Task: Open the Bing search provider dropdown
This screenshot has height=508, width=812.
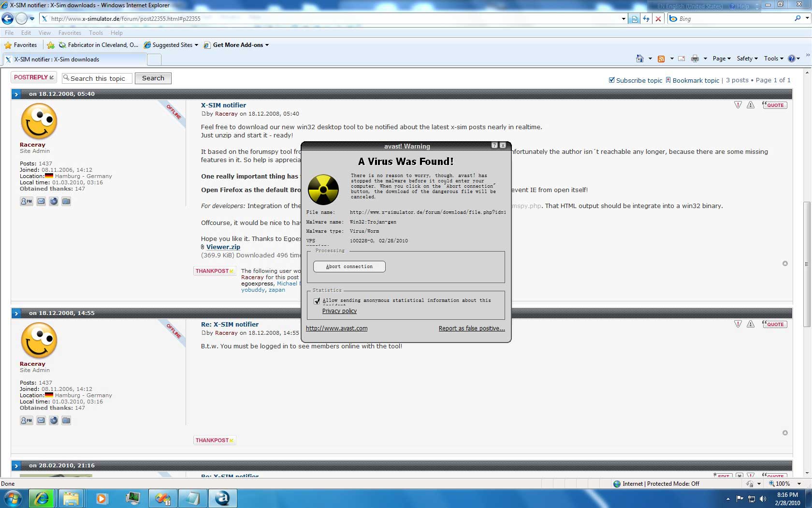Action: click(807, 18)
